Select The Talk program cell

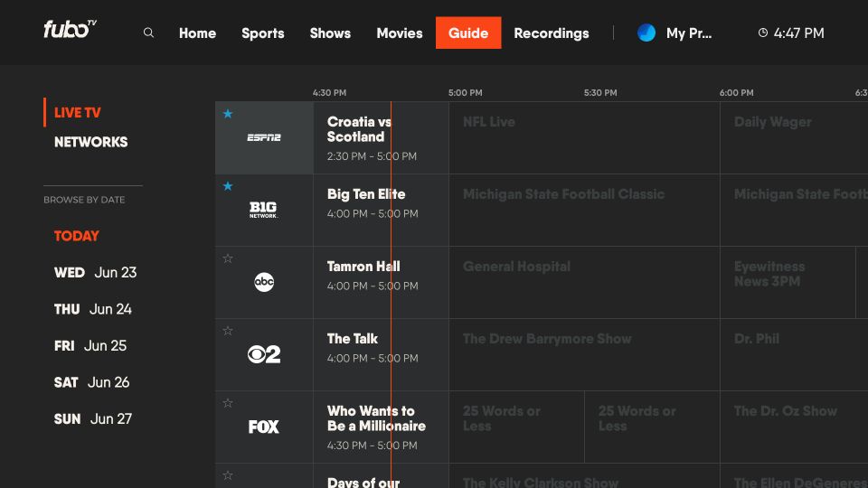[x=381, y=354]
